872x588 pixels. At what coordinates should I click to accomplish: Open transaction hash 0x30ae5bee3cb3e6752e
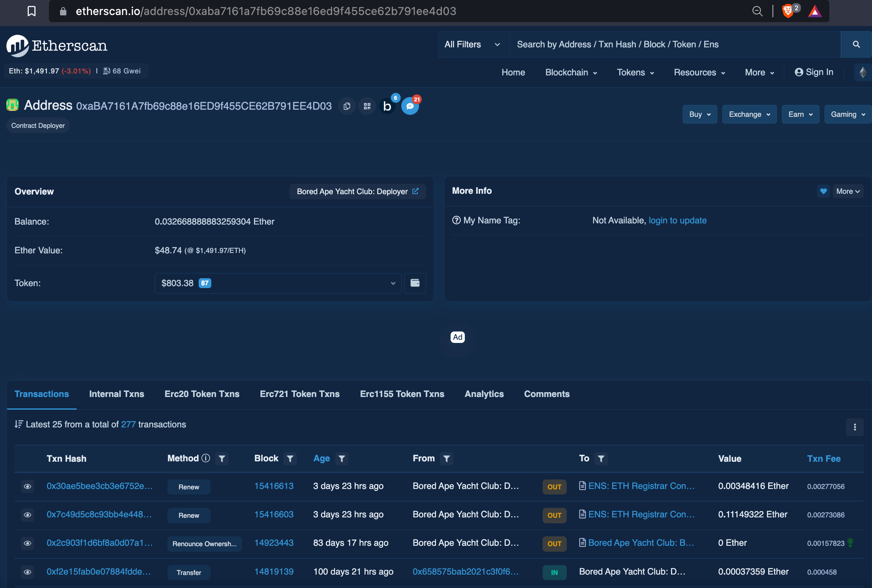(100, 486)
